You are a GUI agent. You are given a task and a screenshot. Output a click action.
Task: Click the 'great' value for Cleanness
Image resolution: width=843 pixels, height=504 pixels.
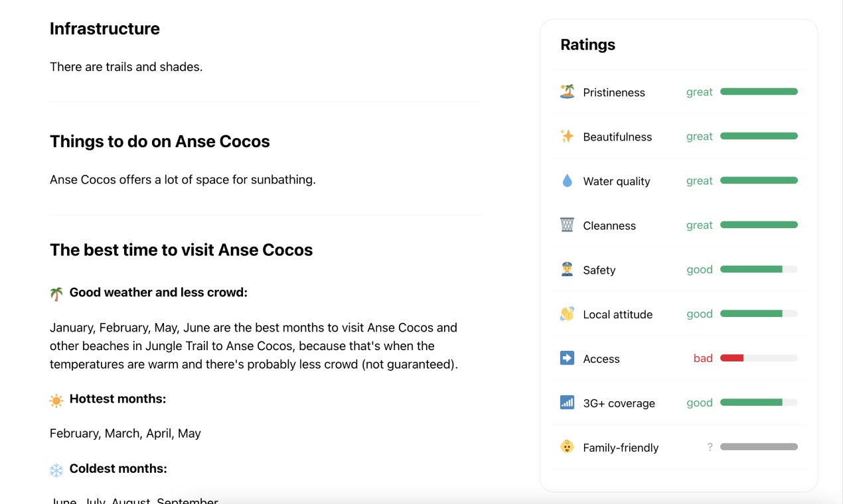[x=700, y=225]
